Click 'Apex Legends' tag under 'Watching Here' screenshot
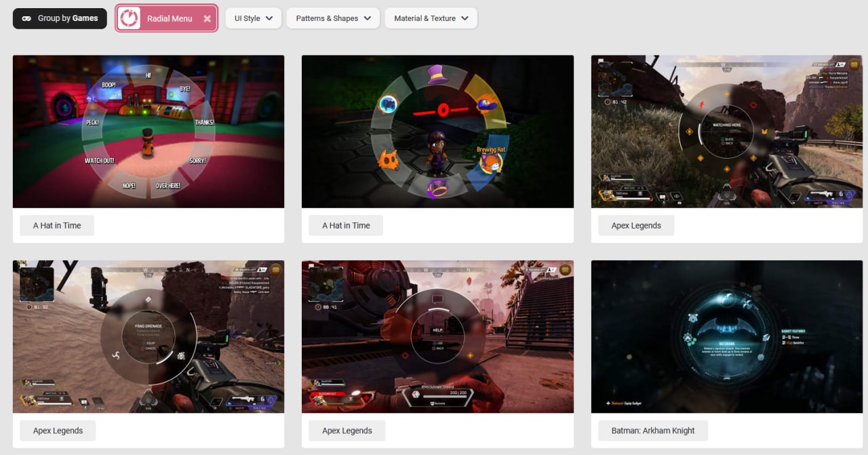The width and height of the screenshot is (868, 455). (636, 226)
